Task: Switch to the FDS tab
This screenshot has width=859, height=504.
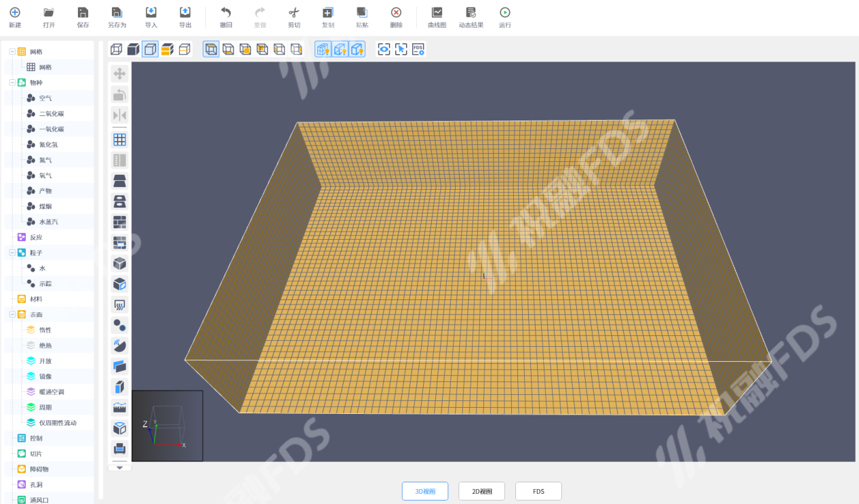Action: (x=538, y=491)
